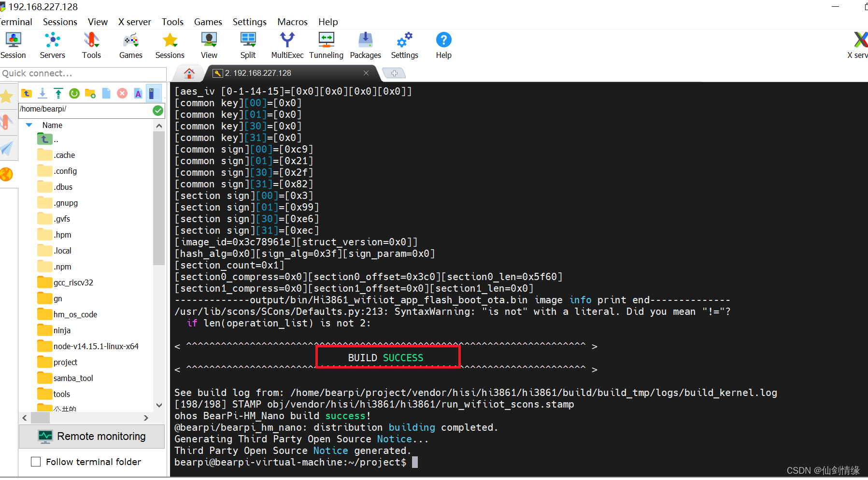Open the View menu
This screenshot has height=480, width=868.
[98, 22]
